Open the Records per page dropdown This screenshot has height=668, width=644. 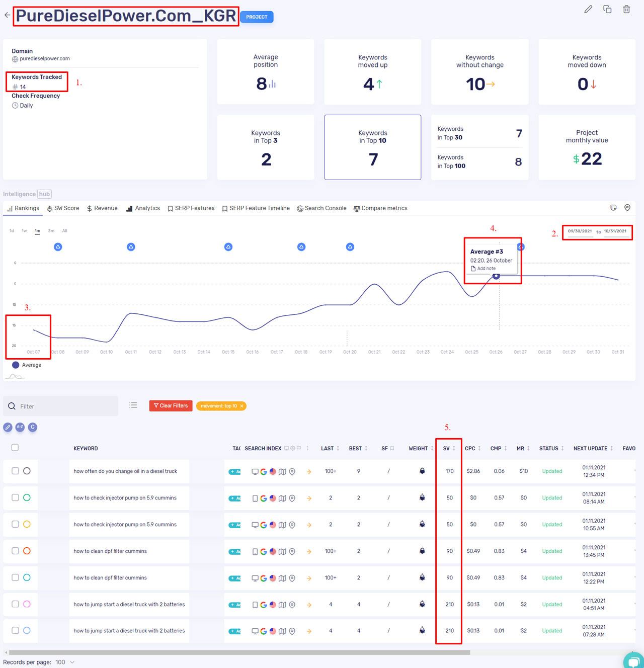64,662
